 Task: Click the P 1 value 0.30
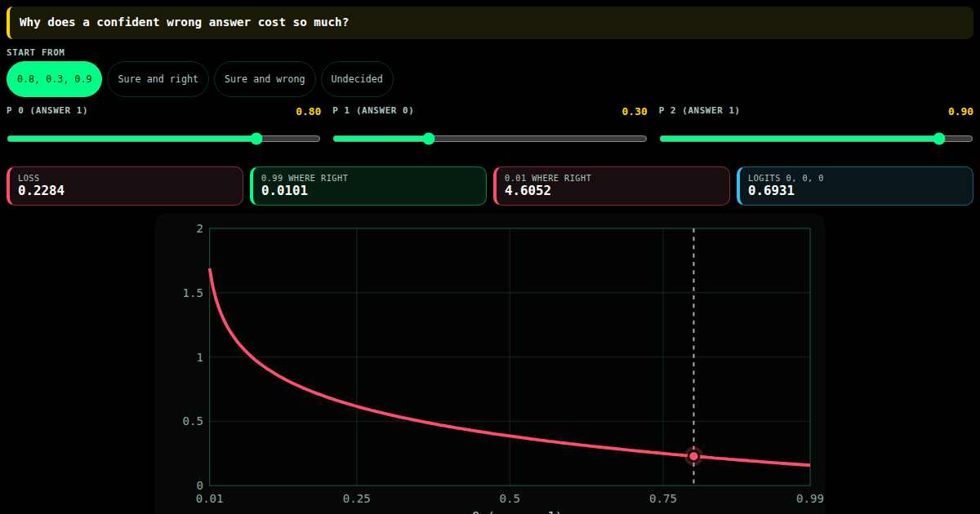(x=635, y=112)
